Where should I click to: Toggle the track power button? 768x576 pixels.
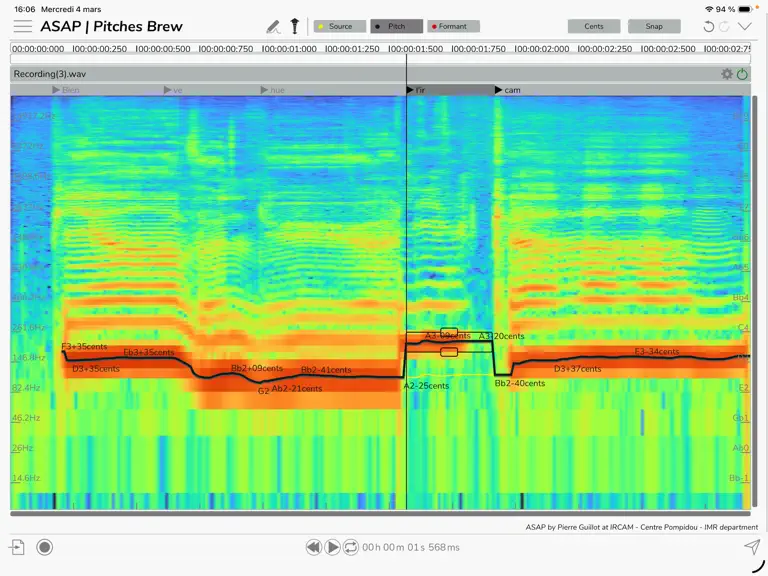[743, 74]
